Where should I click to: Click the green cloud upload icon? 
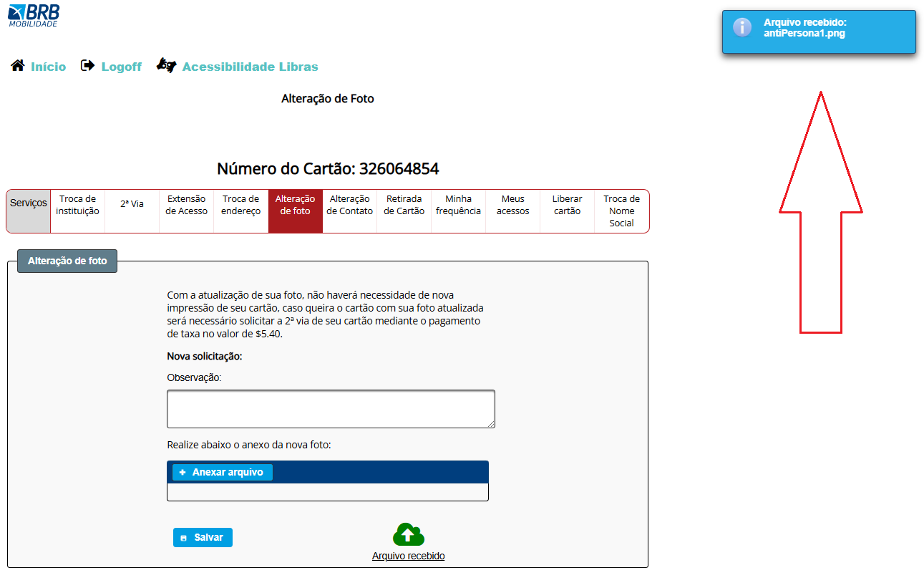click(x=409, y=535)
